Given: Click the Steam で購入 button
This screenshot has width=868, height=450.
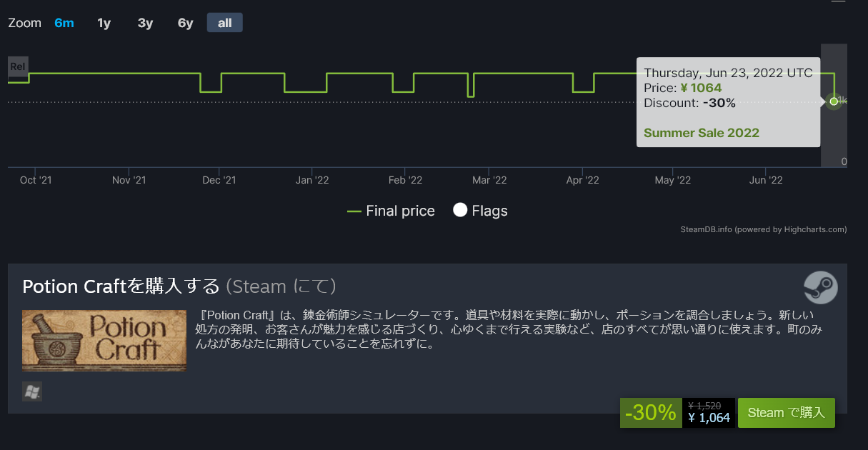Looking at the screenshot, I should (x=786, y=413).
